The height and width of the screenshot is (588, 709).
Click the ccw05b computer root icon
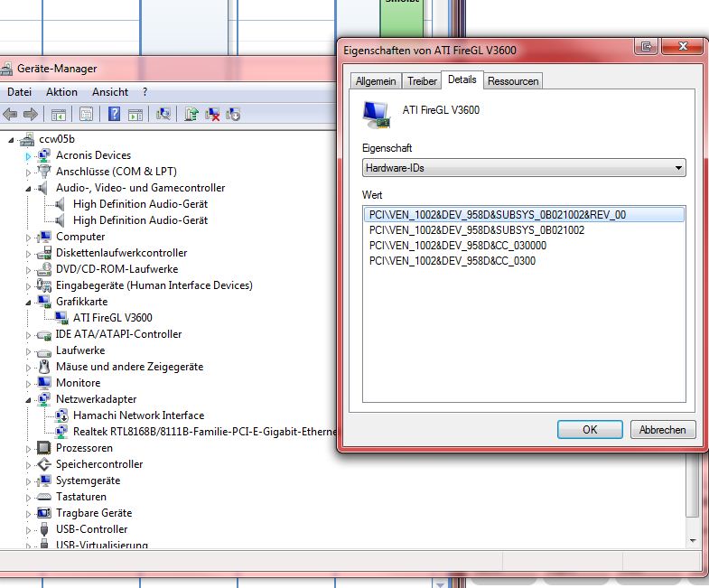pos(27,139)
